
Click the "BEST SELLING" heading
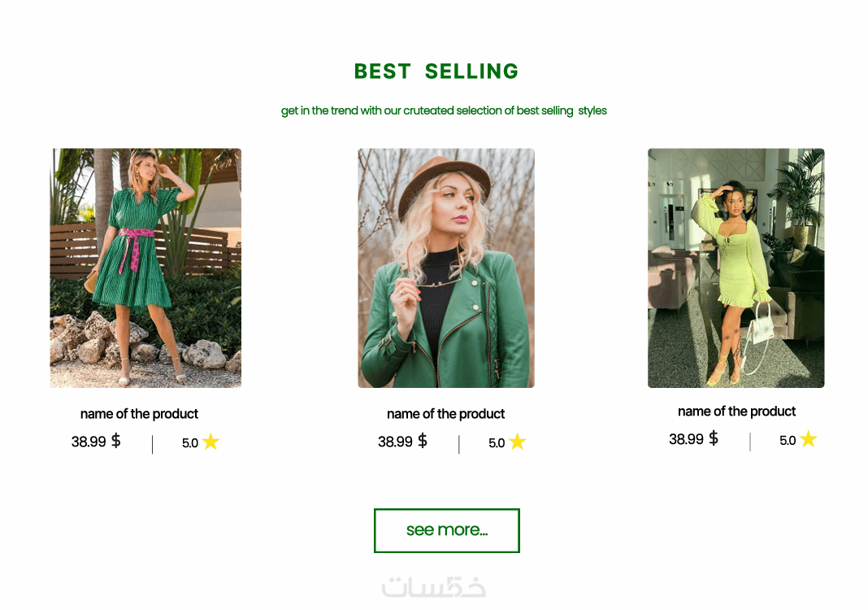click(436, 72)
